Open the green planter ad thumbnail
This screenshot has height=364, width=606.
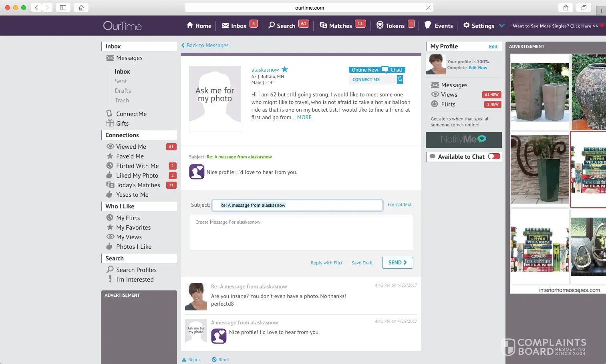(x=540, y=169)
